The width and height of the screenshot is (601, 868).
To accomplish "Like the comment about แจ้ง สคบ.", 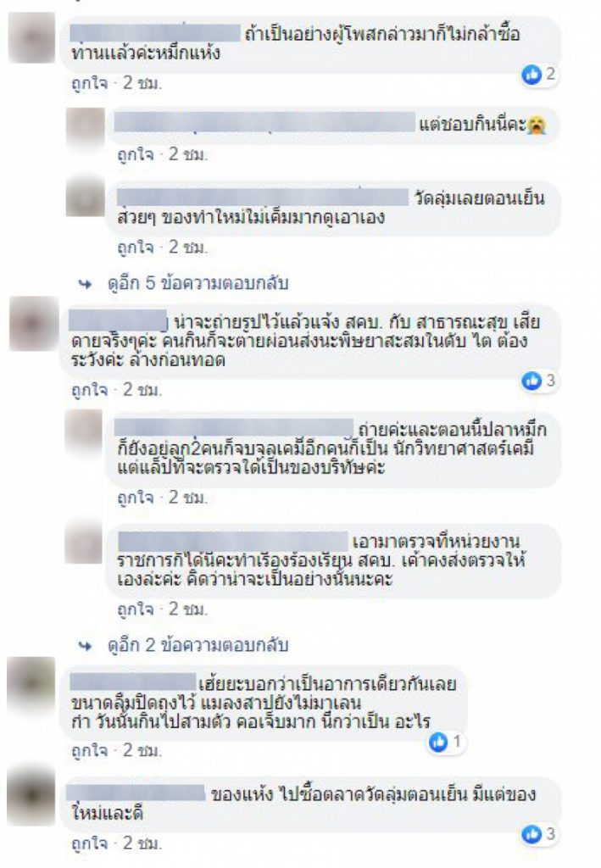I will (90, 390).
